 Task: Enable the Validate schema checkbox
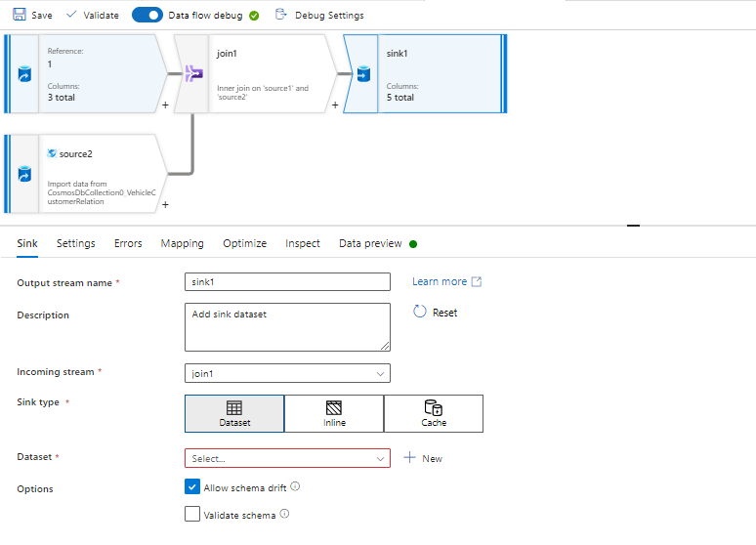(x=192, y=514)
